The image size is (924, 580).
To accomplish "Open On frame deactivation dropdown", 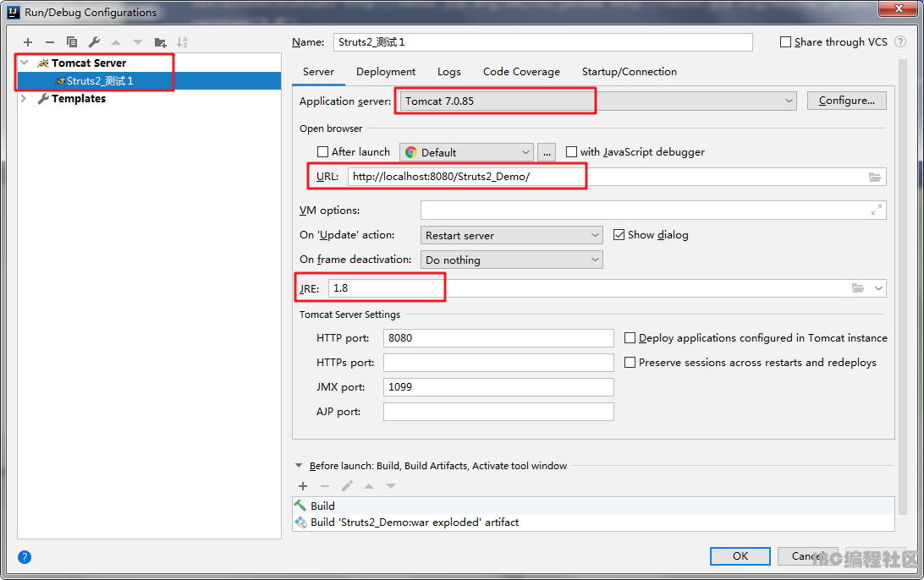I will 511,260.
